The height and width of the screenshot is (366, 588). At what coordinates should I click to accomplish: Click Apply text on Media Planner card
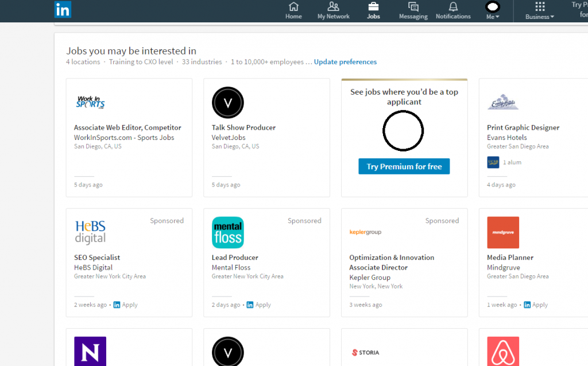(x=540, y=305)
